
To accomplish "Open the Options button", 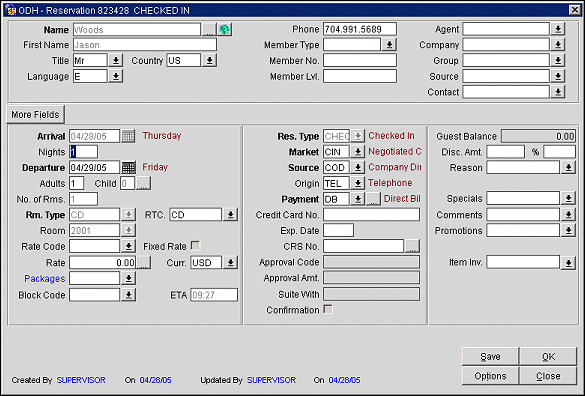I will tap(490, 376).
